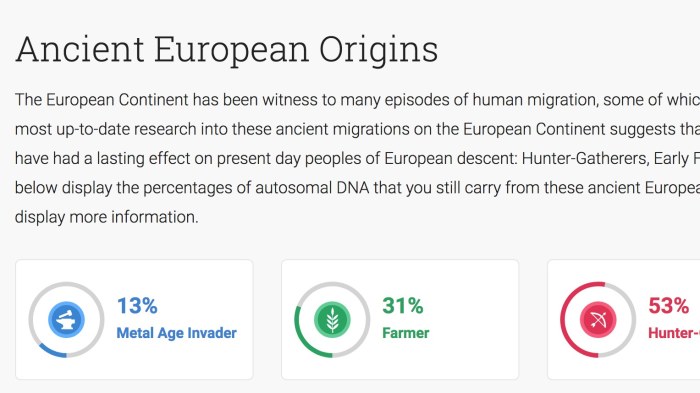The width and height of the screenshot is (700, 393).
Task: Open the Metal Age Invader card
Action: coord(134,320)
